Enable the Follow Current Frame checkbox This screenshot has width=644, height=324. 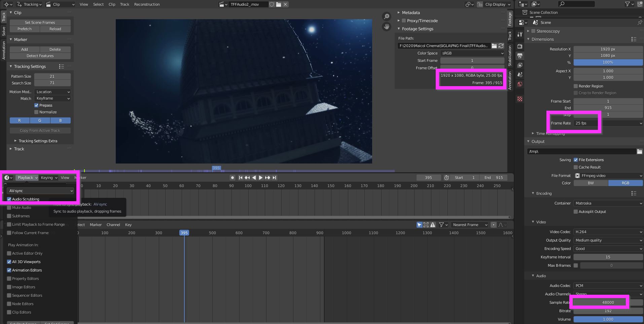pos(9,233)
